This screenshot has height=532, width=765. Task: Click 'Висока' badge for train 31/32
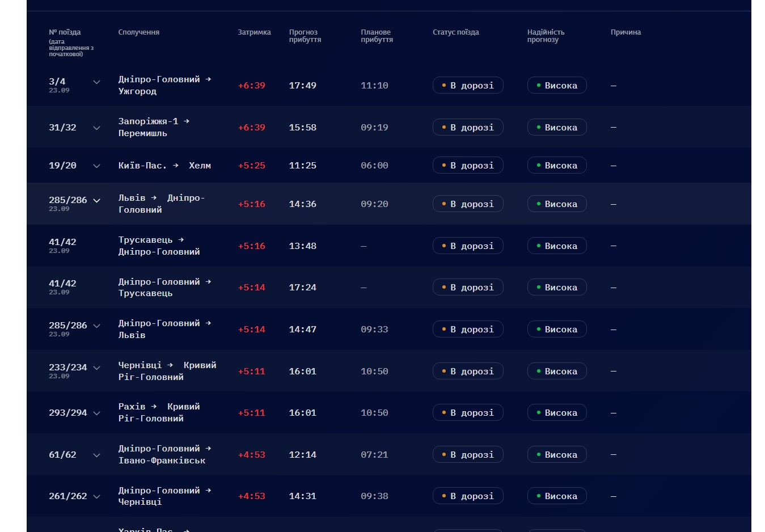[557, 128]
